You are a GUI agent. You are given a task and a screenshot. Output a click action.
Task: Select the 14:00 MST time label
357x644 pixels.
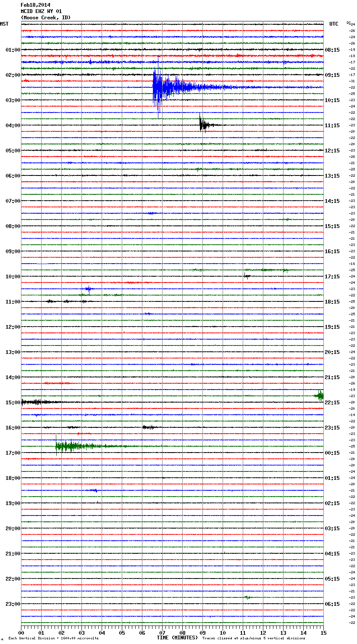pyautogui.click(x=13, y=377)
